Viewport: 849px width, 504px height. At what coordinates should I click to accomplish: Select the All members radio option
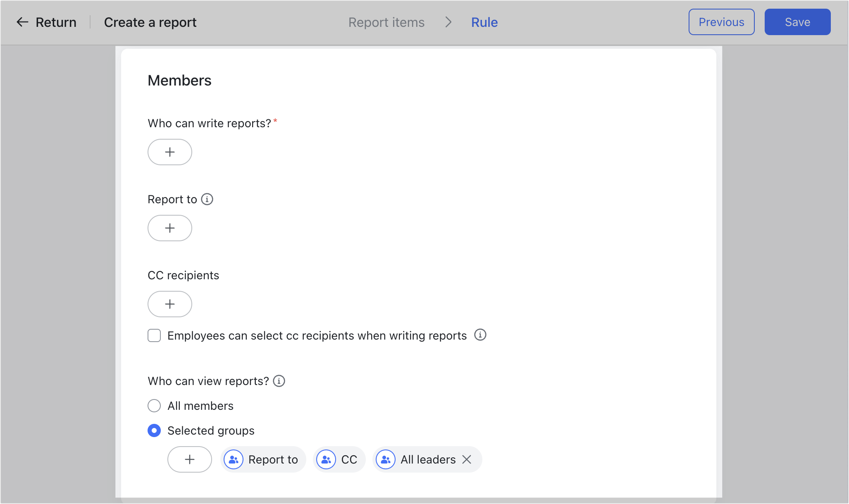(154, 406)
